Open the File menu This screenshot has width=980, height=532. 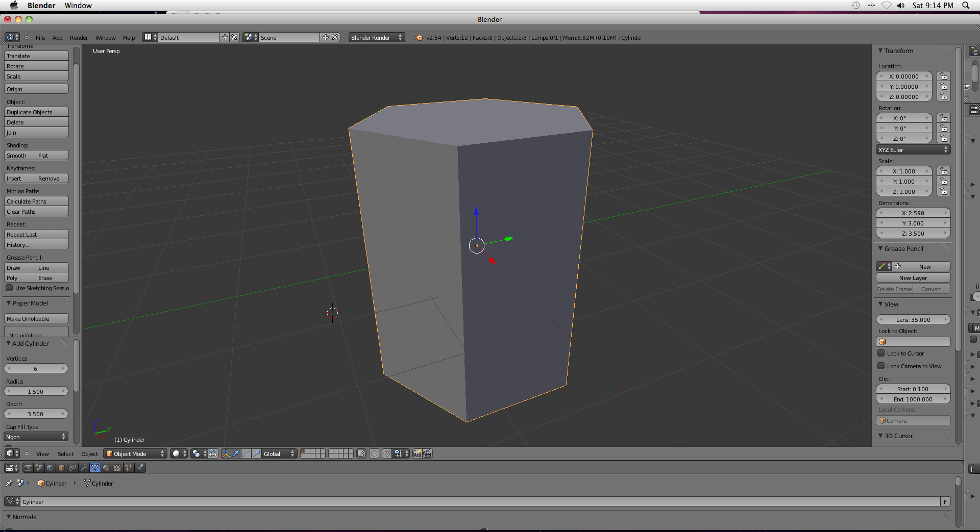pyautogui.click(x=40, y=37)
